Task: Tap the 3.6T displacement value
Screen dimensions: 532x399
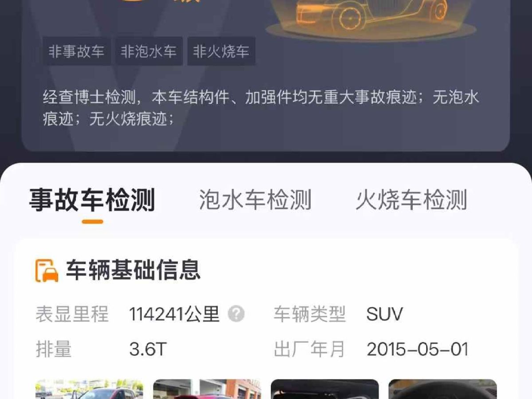Action: pos(148,349)
